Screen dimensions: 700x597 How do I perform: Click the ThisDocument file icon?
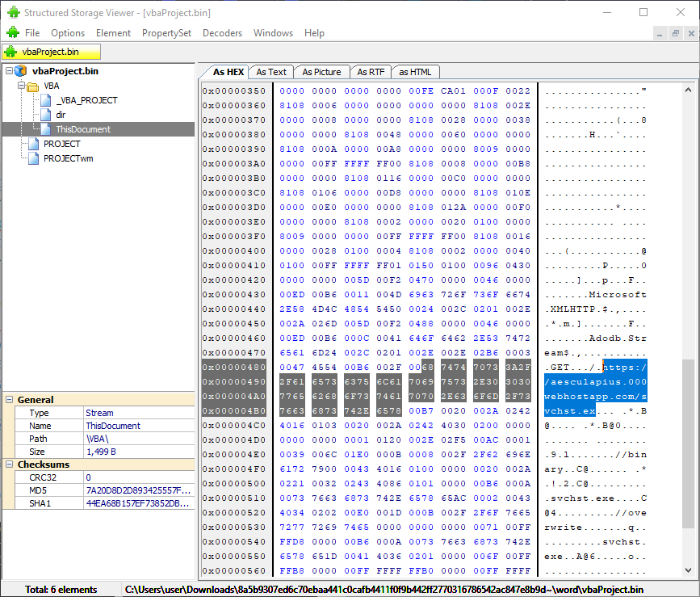46,129
